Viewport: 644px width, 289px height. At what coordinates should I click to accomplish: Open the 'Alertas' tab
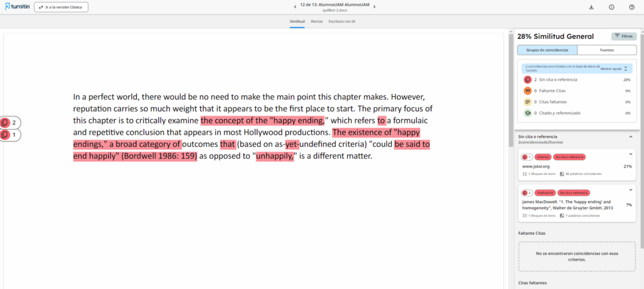pos(317,21)
